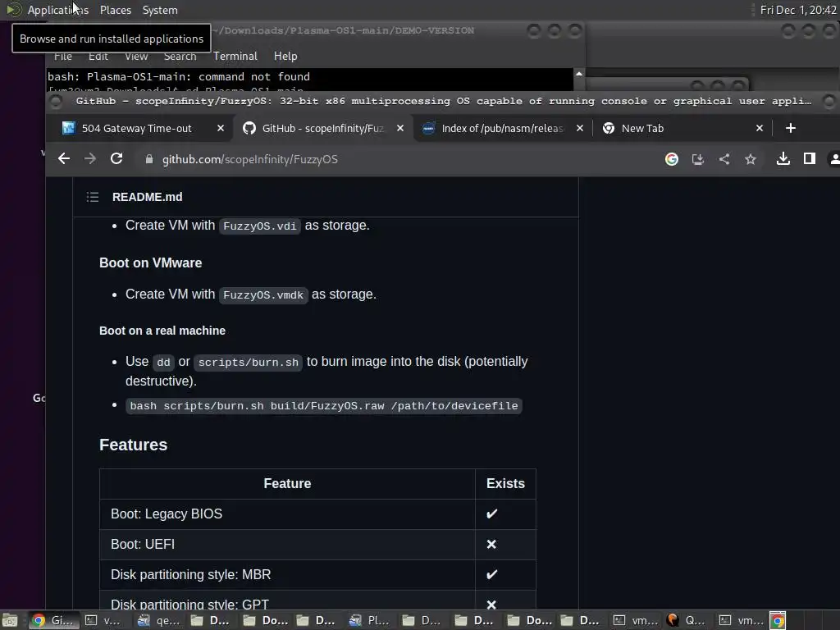Click the README.md heading

pyautogui.click(x=148, y=197)
